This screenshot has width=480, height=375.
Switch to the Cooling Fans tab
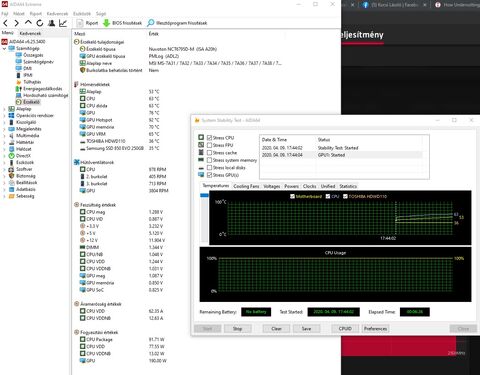246,186
